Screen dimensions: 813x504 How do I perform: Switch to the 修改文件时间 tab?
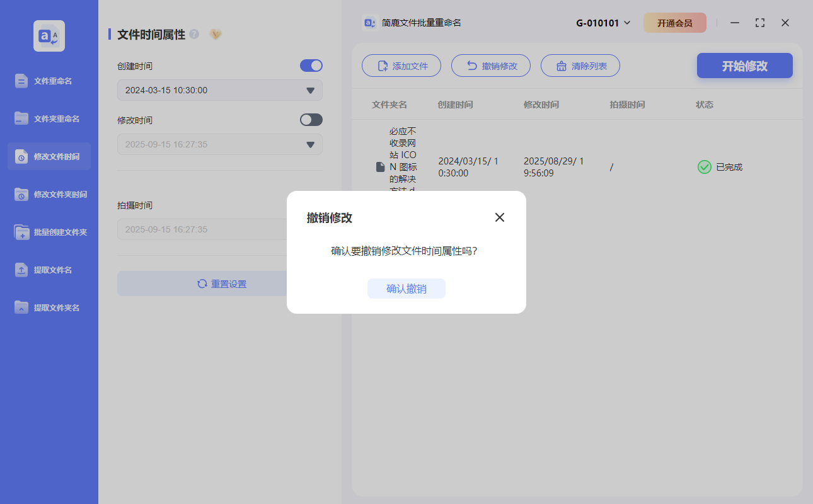49,156
